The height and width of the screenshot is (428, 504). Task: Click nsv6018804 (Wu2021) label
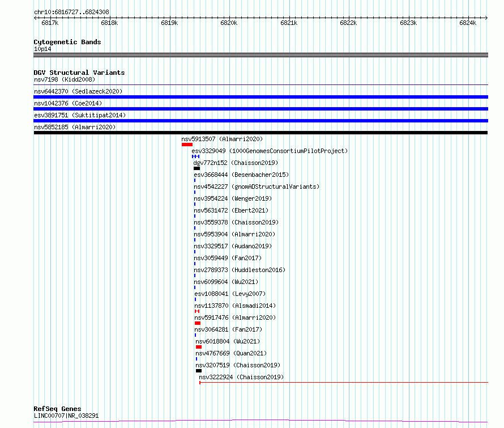pos(228,341)
